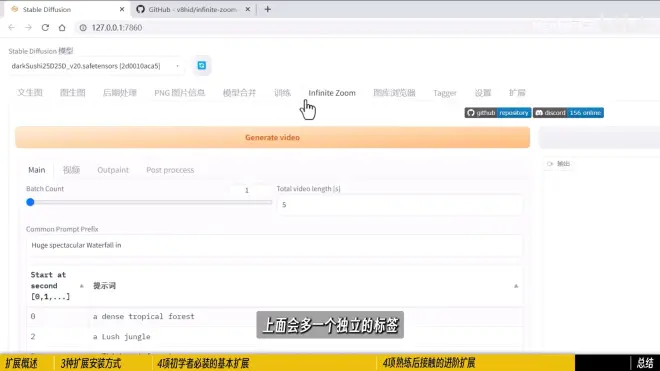Image resolution: width=660 pixels, height=371 pixels.
Task: Select the Post proccess sub-tab
Action: pyautogui.click(x=170, y=170)
